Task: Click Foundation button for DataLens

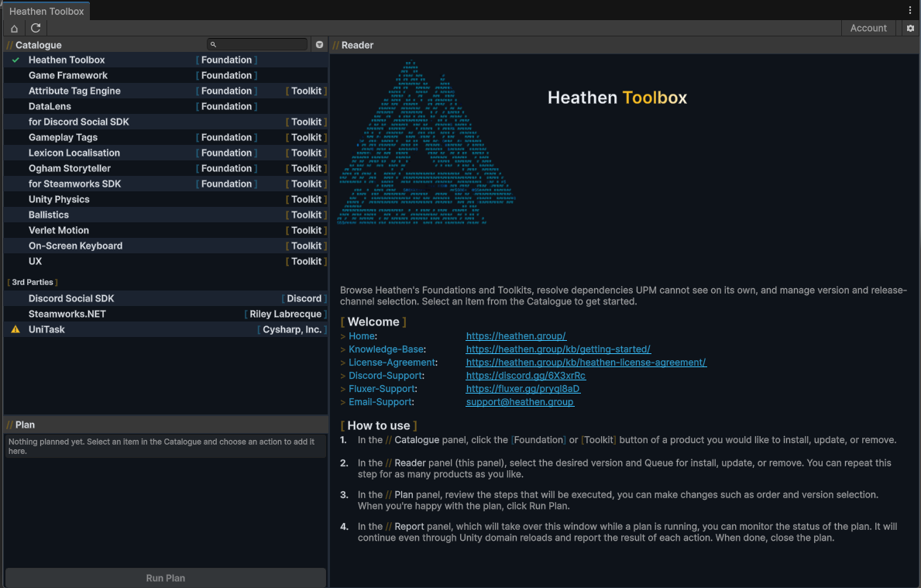Action: tap(226, 106)
